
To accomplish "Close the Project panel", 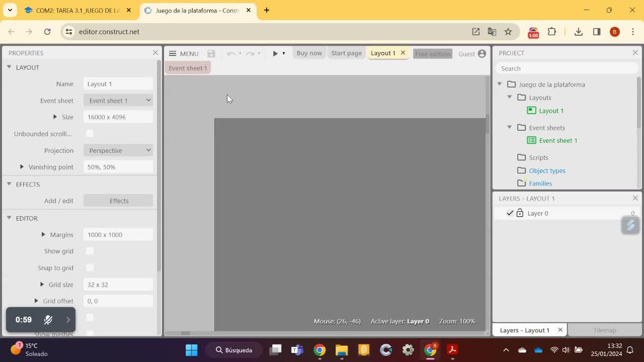I will (x=635, y=53).
